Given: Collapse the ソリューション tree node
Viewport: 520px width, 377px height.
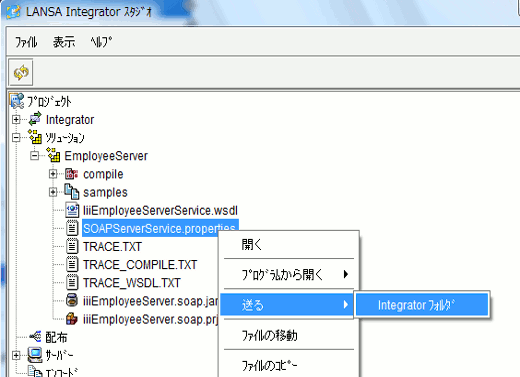Looking at the screenshot, I should tap(16, 137).
